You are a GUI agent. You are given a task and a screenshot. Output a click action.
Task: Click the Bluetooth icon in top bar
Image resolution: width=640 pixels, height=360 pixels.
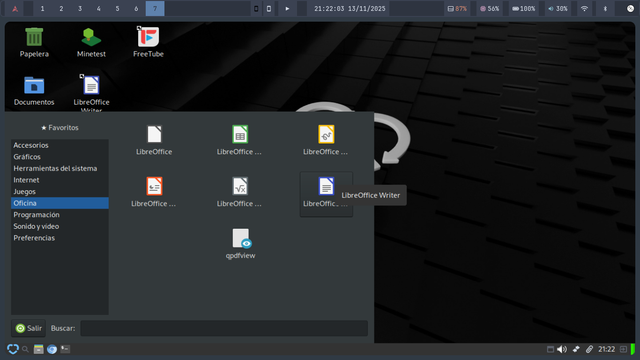coord(605,9)
